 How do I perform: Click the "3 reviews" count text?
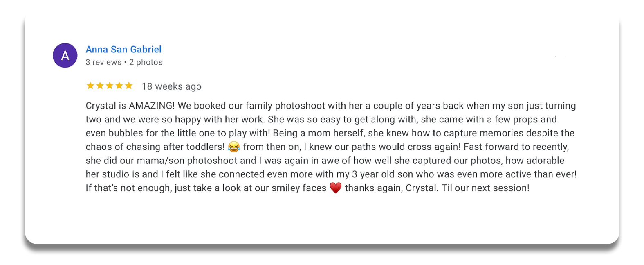[103, 62]
